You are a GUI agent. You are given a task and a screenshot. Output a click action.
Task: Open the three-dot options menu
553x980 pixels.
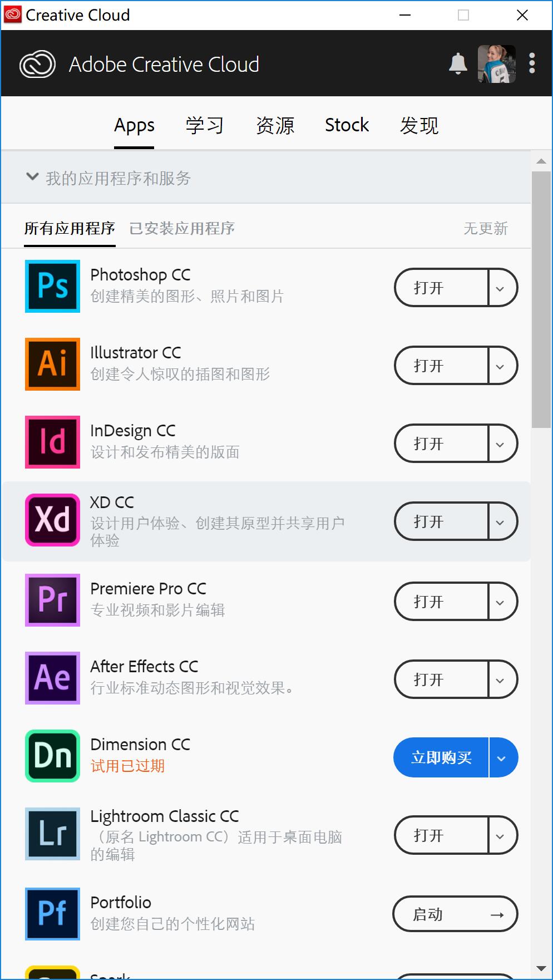coord(532,63)
